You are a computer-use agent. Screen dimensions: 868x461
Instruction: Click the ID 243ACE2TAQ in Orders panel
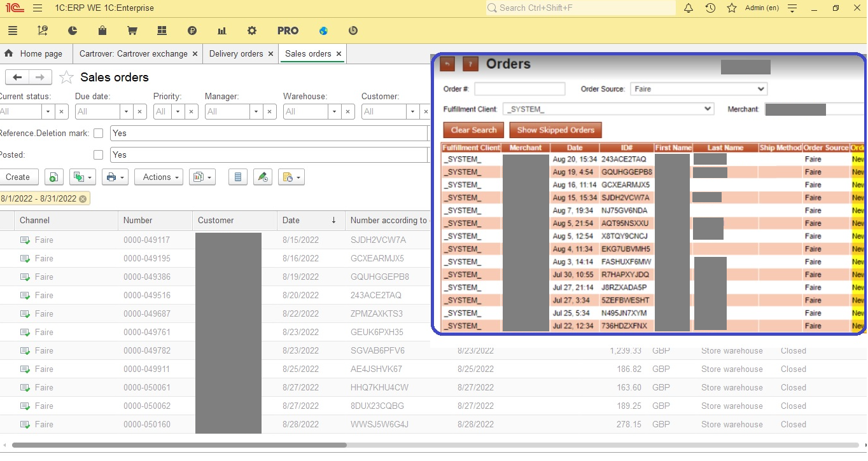pyautogui.click(x=624, y=160)
